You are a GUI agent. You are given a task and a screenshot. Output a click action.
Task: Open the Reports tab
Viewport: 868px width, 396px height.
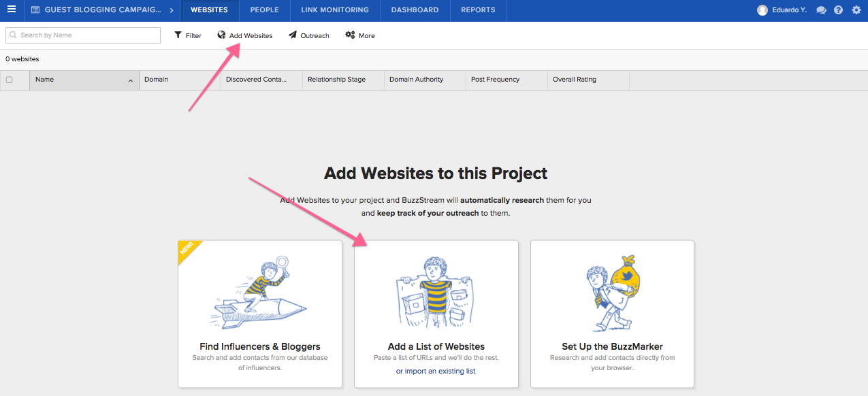478,10
